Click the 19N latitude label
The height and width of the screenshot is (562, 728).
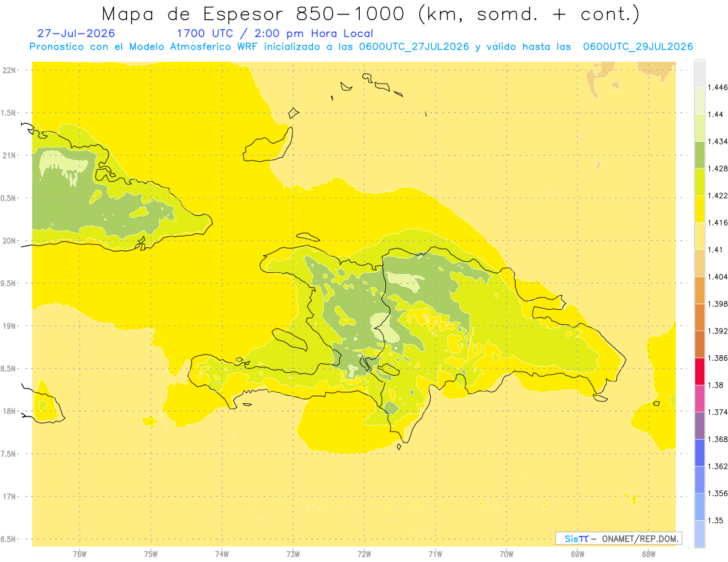click(9, 326)
